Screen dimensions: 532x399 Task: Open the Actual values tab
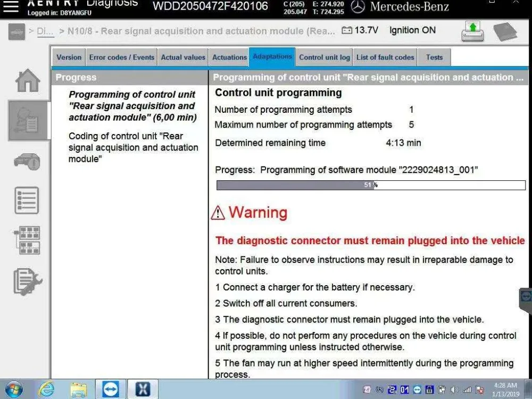tap(183, 57)
